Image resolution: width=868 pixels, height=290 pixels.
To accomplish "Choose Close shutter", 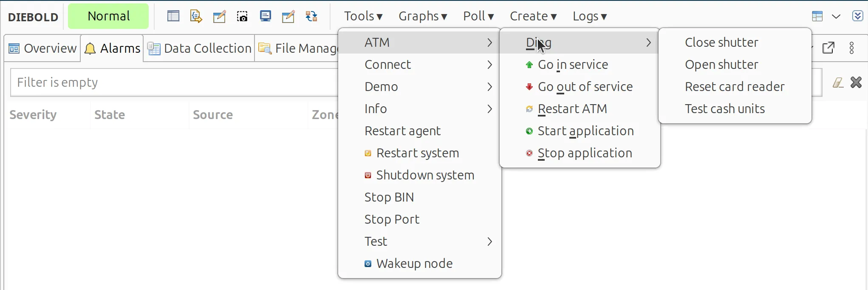I will 735,43.
